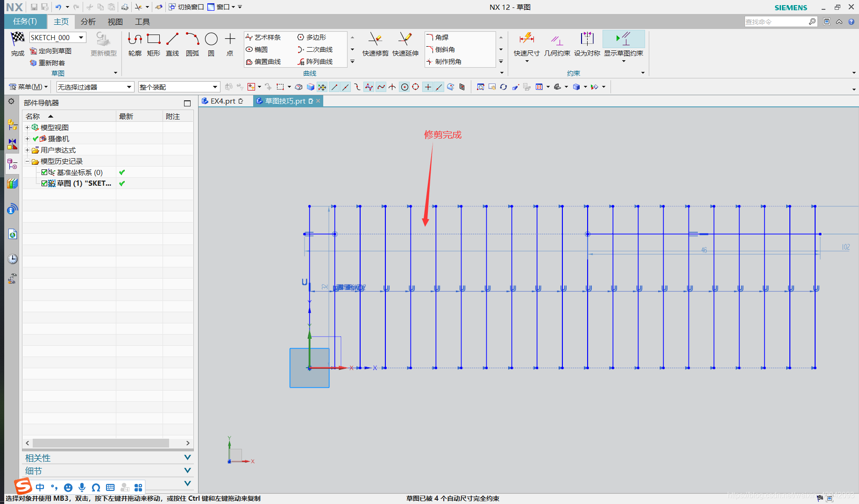Open Geometric Constraints (几何约束) tool
859x504 pixels.
557,44
